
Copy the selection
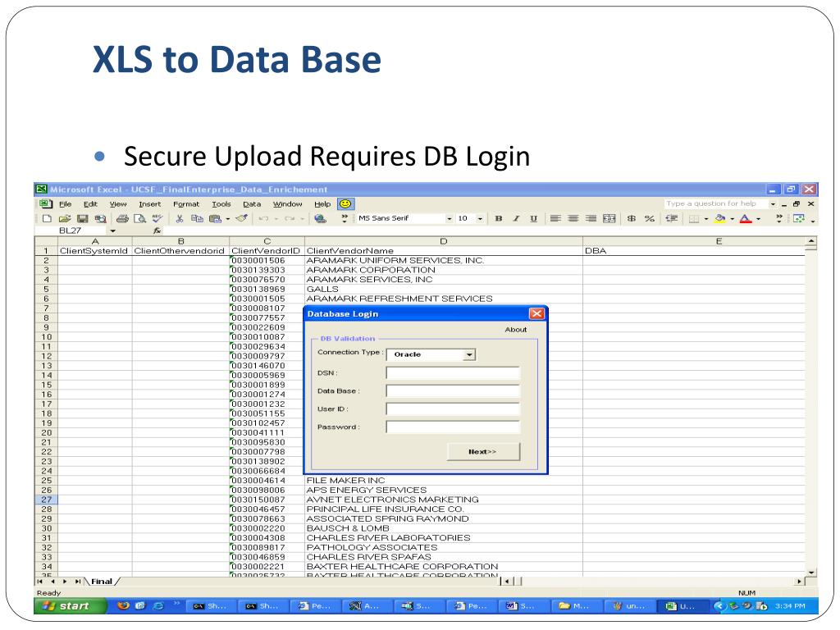click(197, 218)
